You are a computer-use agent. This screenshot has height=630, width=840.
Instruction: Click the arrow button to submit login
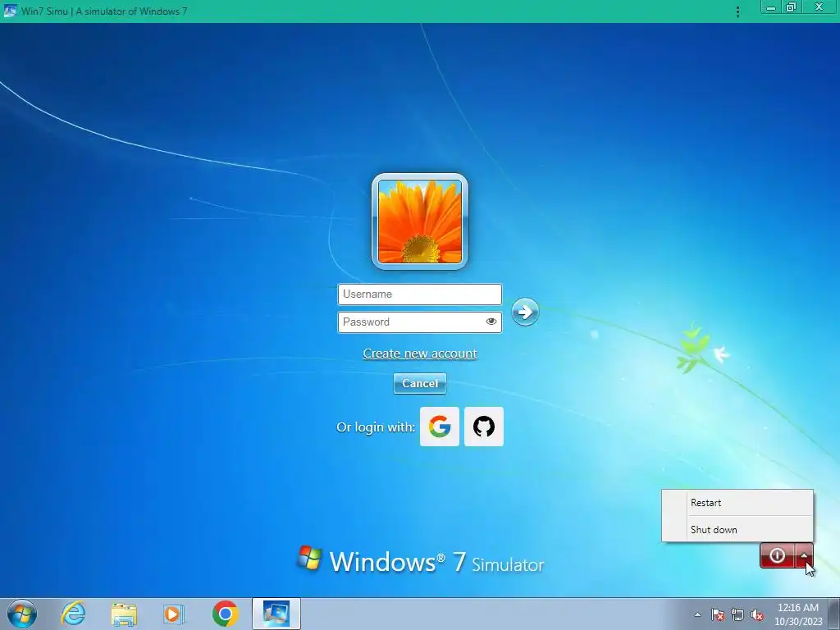[x=525, y=312]
